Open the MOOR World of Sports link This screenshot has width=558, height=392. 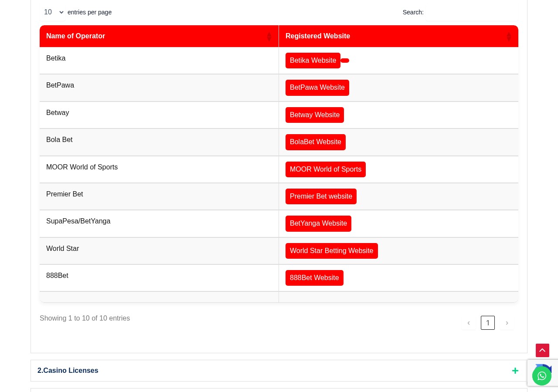[x=326, y=169]
